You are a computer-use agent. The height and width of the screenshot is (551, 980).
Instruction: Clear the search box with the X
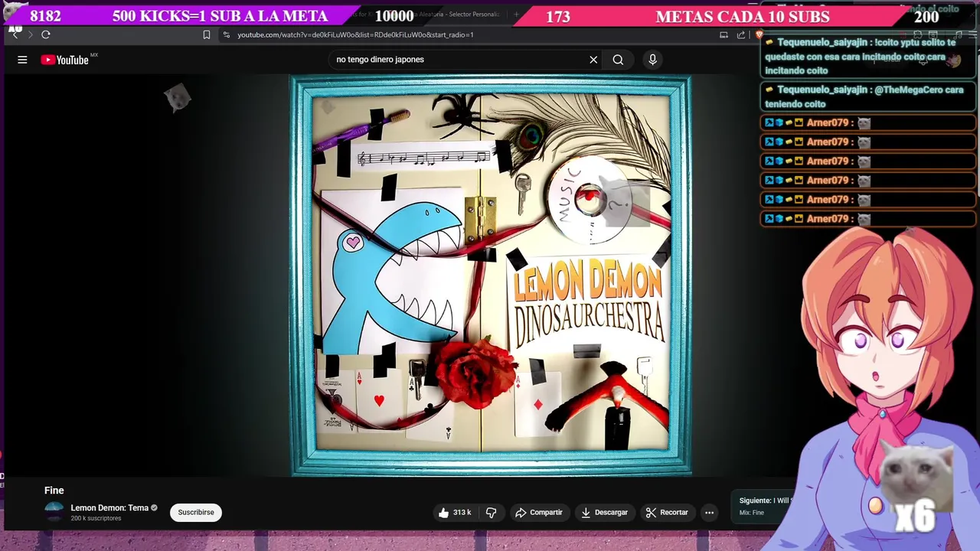(x=593, y=60)
